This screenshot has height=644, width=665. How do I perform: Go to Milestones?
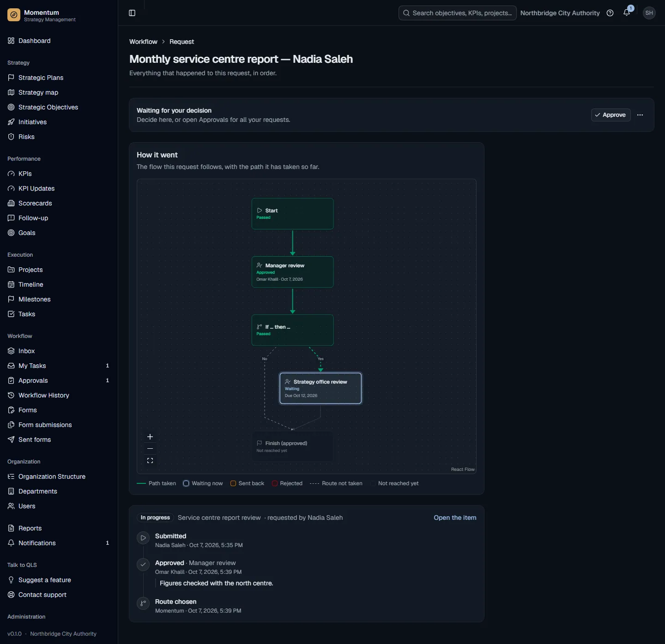[x=59, y=299]
